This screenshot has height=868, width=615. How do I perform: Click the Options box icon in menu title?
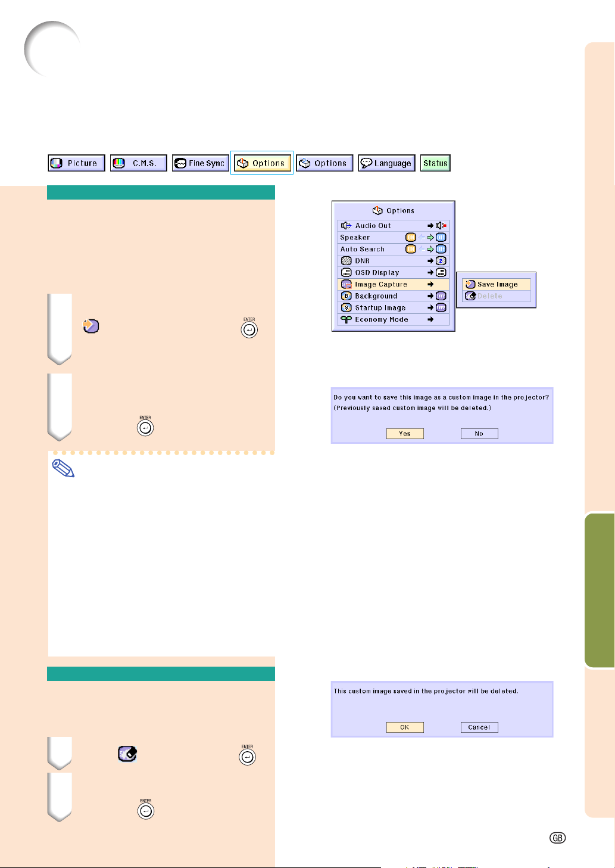pyautogui.click(x=377, y=210)
